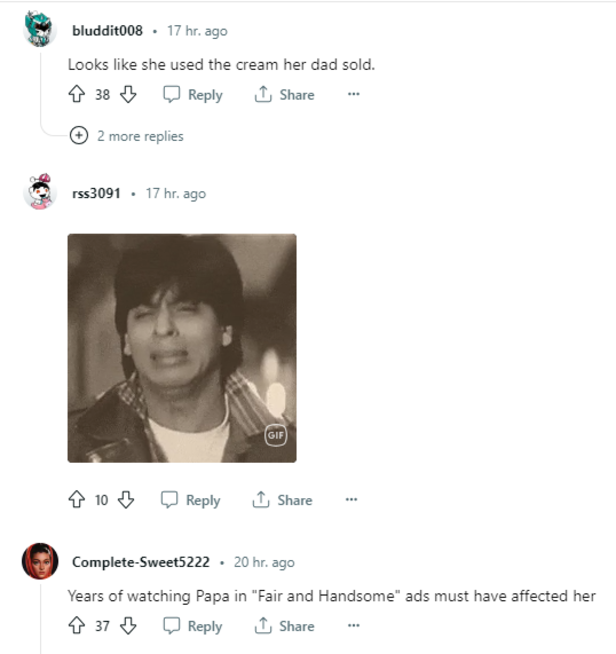Open rss3091's avatar profile picture
616x654 pixels.
pyautogui.click(x=40, y=193)
